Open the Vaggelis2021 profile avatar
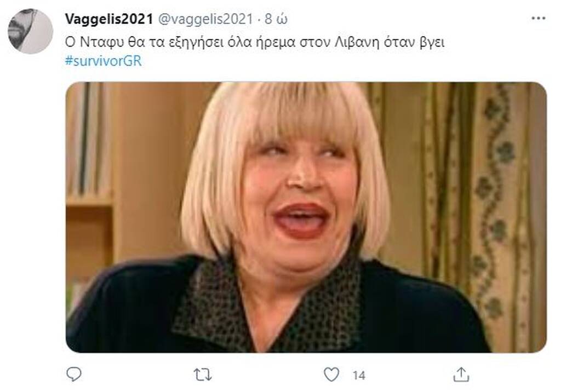The image size is (561, 392). 31,31
